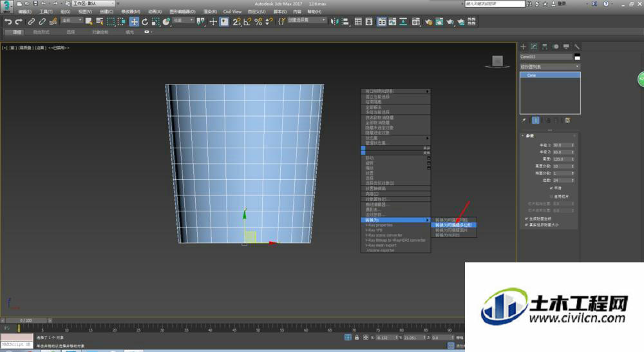Click the Select and Place tool icon
This screenshot has width=644, height=352.
pos(166,22)
